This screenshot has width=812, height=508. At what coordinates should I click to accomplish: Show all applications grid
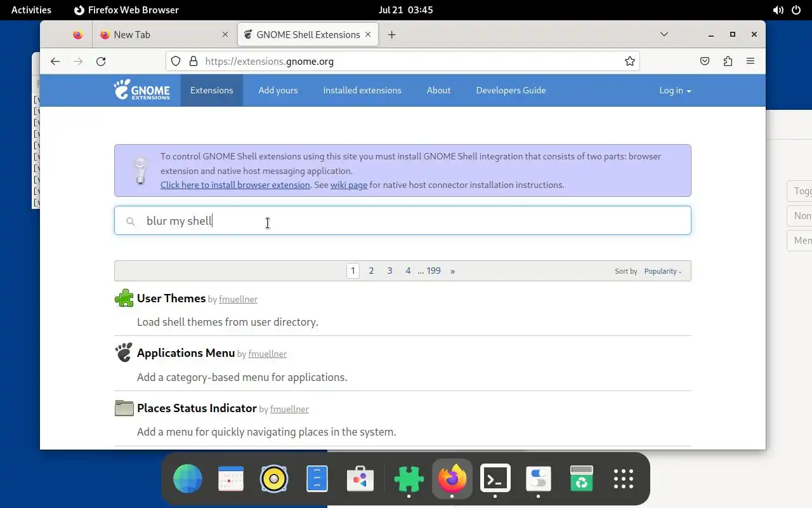(624, 479)
